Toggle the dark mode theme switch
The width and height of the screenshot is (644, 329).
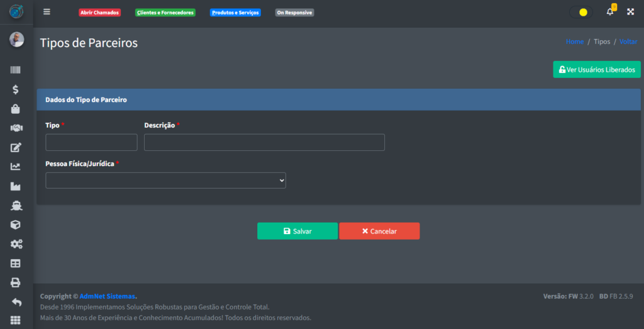point(581,12)
